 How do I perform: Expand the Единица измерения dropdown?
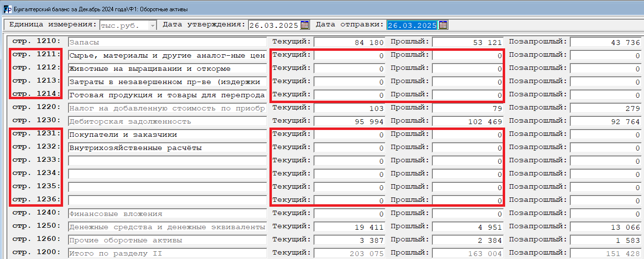(x=153, y=25)
